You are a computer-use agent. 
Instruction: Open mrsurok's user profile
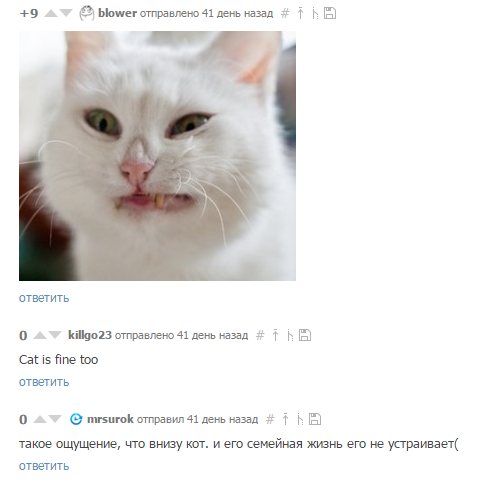110,419
